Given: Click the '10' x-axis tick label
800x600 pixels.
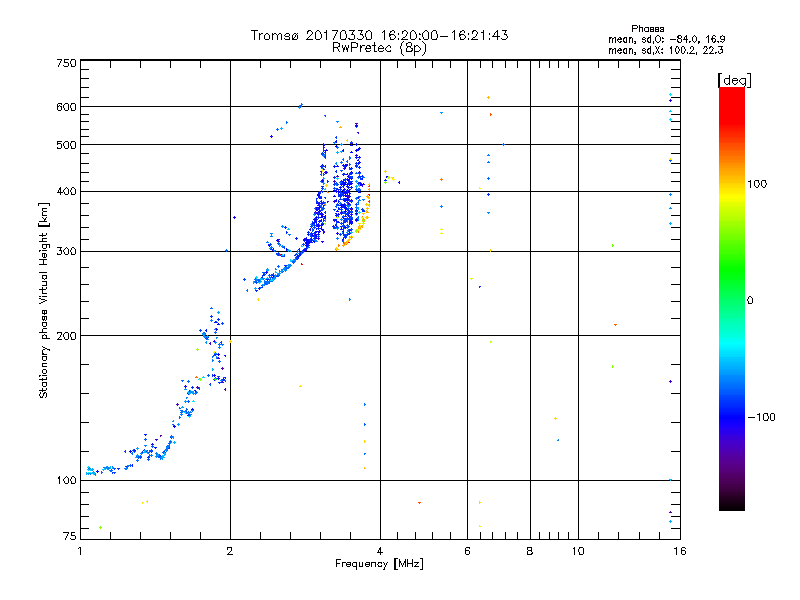Looking at the screenshot, I should [578, 551].
